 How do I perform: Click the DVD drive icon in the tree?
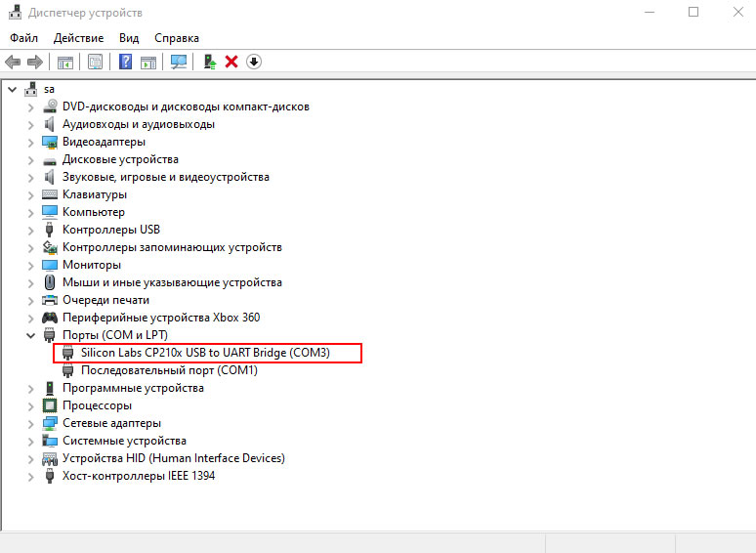point(50,106)
